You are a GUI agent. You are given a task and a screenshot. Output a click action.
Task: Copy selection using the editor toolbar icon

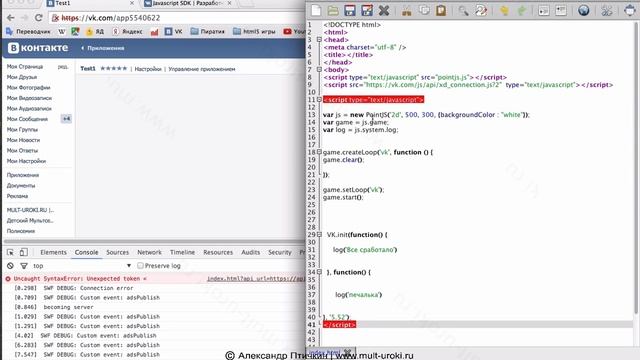click(424, 11)
